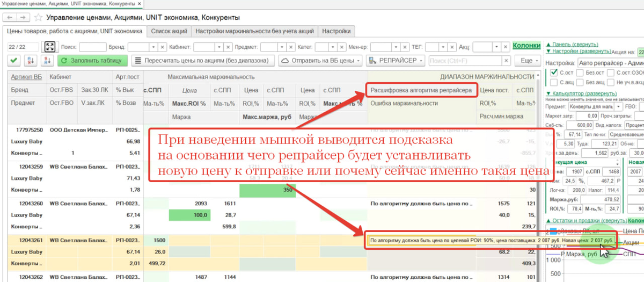
Task: Click the 22 / 22 counter field
Action: [x=24, y=47]
